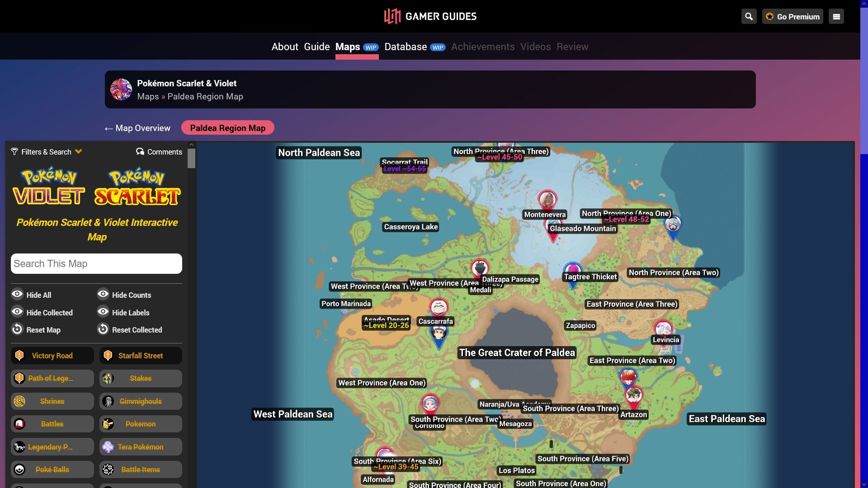Screen dimensions: 868x488
Task: Click the Comments speech bubble icon
Action: point(140,152)
